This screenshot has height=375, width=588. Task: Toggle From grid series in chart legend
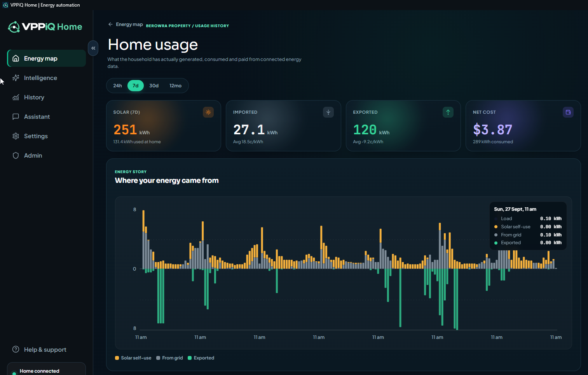pyautogui.click(x=169, y=358)
